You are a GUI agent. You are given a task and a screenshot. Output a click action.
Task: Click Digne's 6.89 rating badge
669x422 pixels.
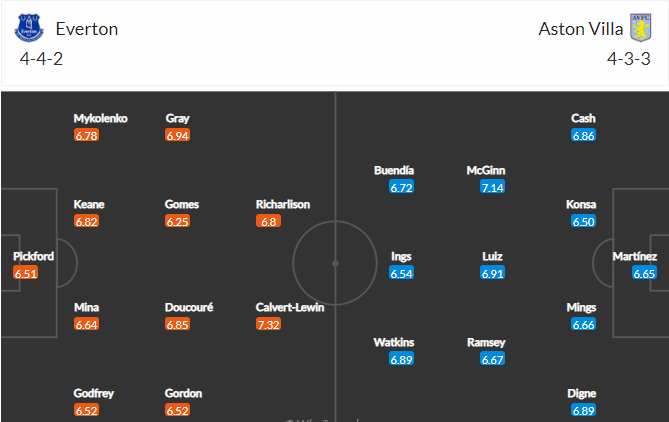pyautogui.click(x=583, y=410)
